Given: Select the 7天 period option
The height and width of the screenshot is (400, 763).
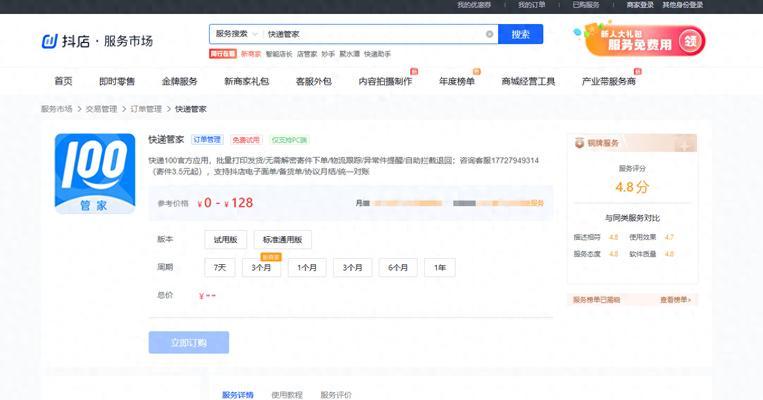Looking at the screenshot, I should click(x=219, y=268).
